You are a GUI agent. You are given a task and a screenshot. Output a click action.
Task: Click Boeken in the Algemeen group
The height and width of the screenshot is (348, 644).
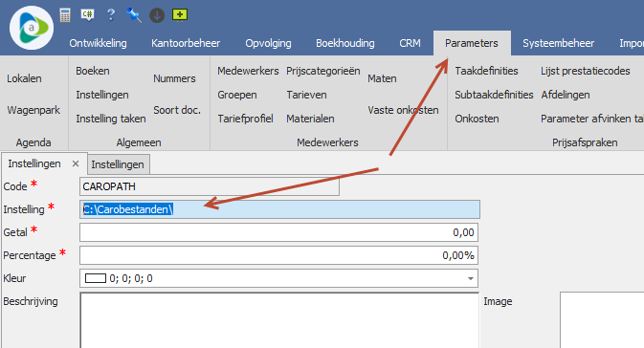93,71
